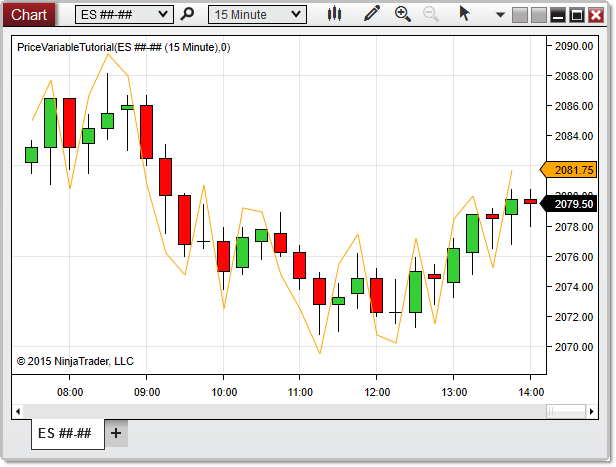The width and height of the screenshot is (616, 467).
Task: Click the first gray link square
Action: tap(518, 15)
